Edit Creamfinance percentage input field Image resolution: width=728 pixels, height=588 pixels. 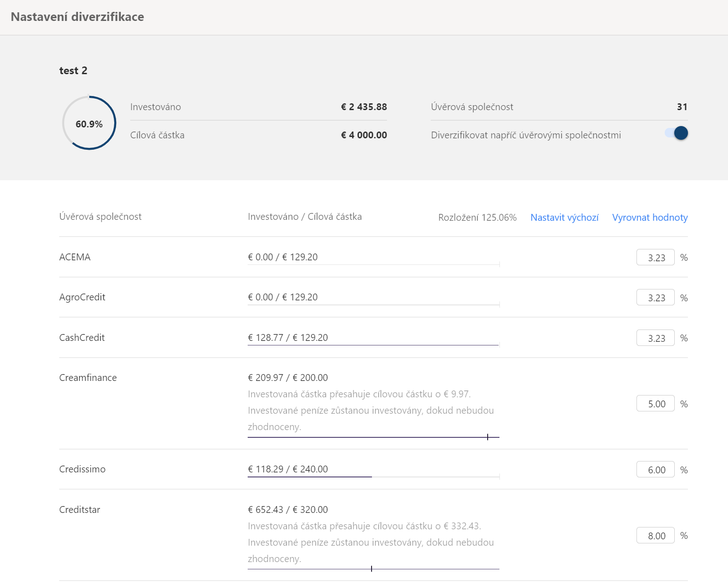tap(655, 404)
